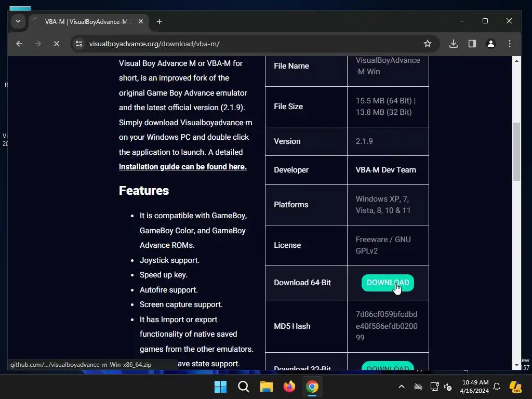Open the notifications bell icon

pyautogui.click(x=497, y=387)
